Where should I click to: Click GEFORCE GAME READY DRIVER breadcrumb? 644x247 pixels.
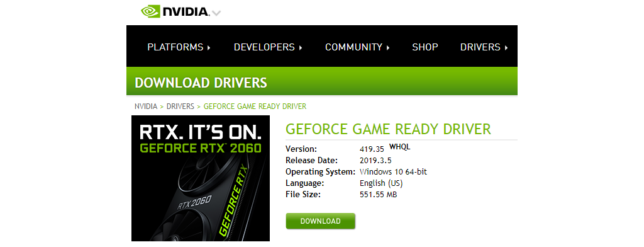point(255,106)
